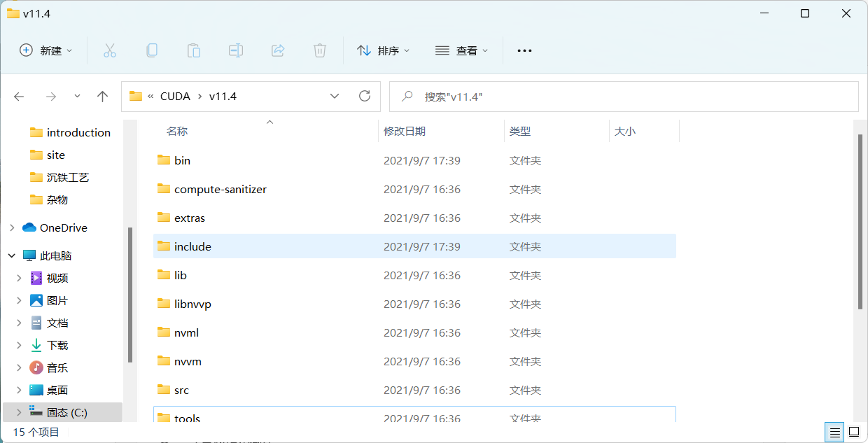Image resolution: width=868 pixels, height=443 pixels.
Task: Click the rename icon in the toolbar
Action: coord(235,50)
